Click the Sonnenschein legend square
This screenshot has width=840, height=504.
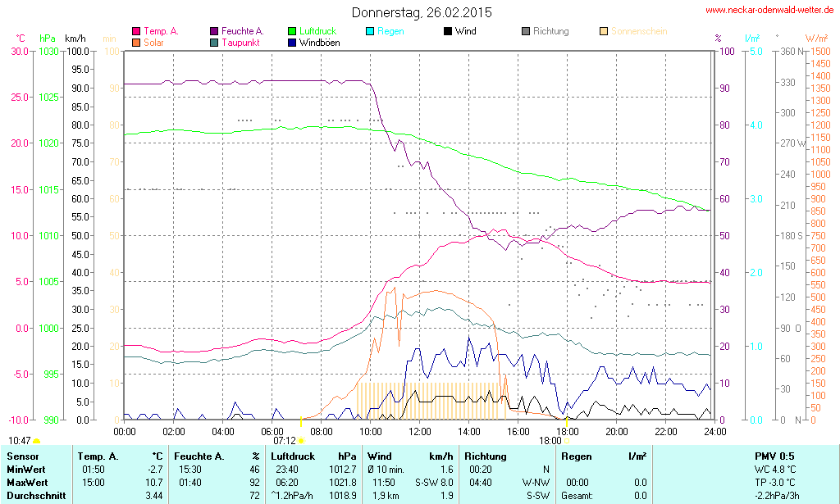[x=604, y=32]
